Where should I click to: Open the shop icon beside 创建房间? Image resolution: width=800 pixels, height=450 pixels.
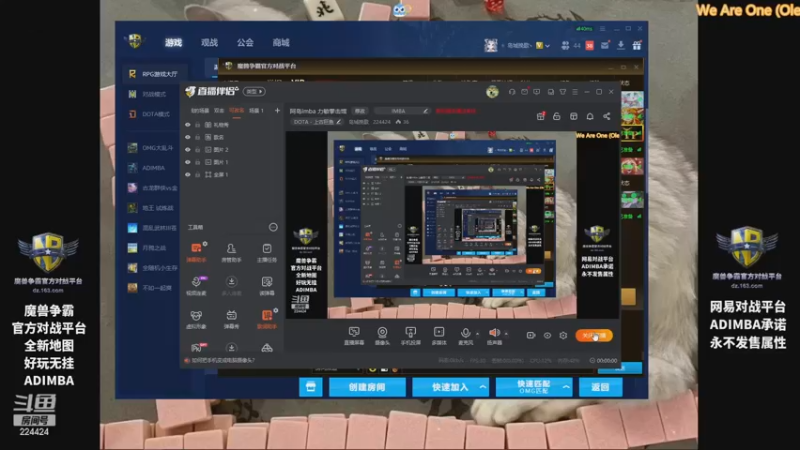(x=311, y=387)
